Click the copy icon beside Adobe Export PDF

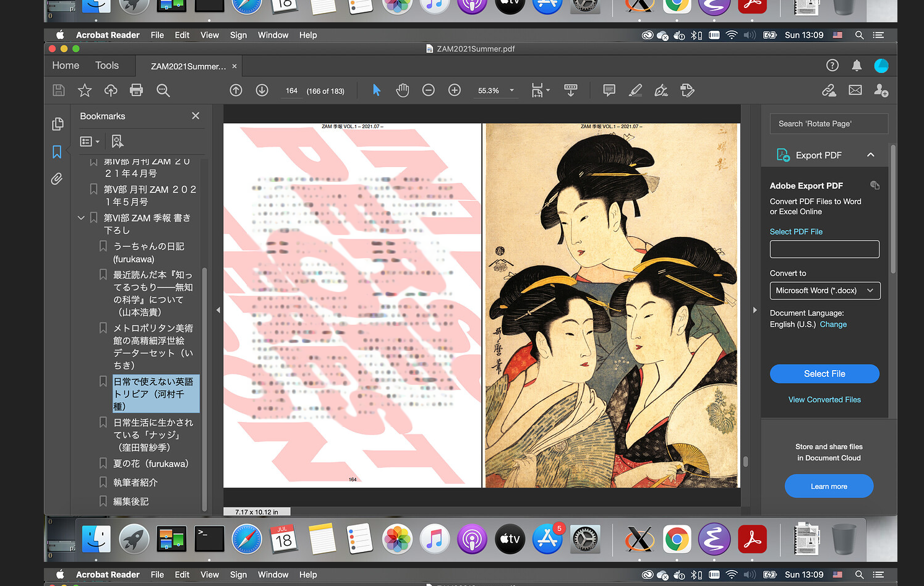875,185
